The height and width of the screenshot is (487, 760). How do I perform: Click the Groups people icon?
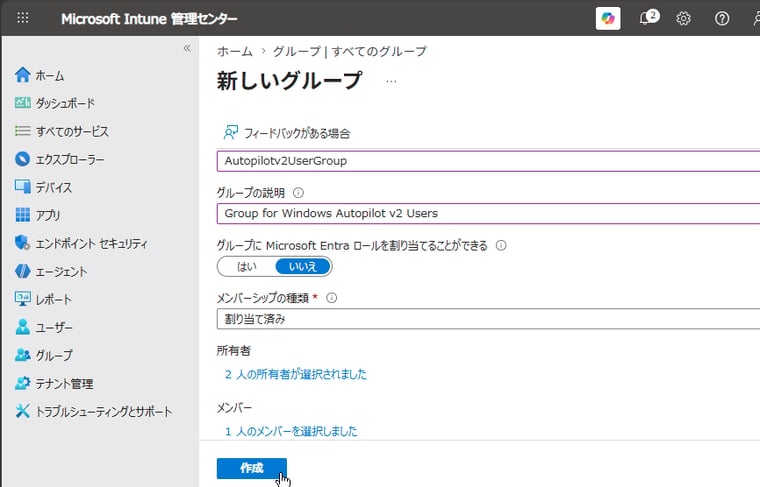(x=22, y=355)
